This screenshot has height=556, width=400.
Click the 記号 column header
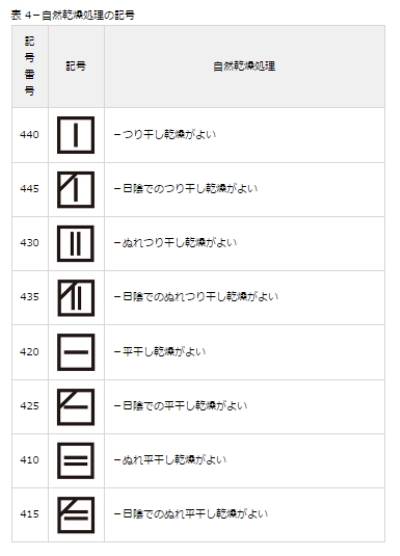pyautogui.click(x=76, y=66)
